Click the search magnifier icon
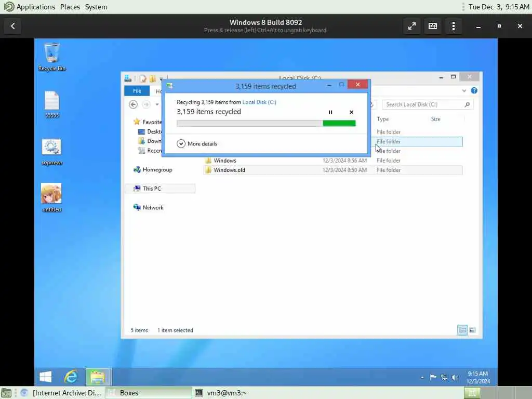The image size is (532, 399). (x=467, y=104)
